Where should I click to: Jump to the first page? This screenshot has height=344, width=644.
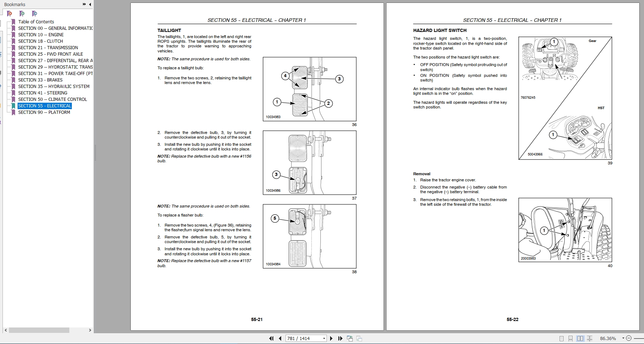click(x=271, y=338)
